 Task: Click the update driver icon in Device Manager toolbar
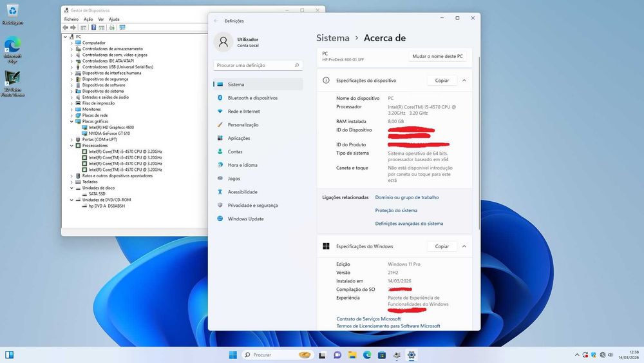111,28
